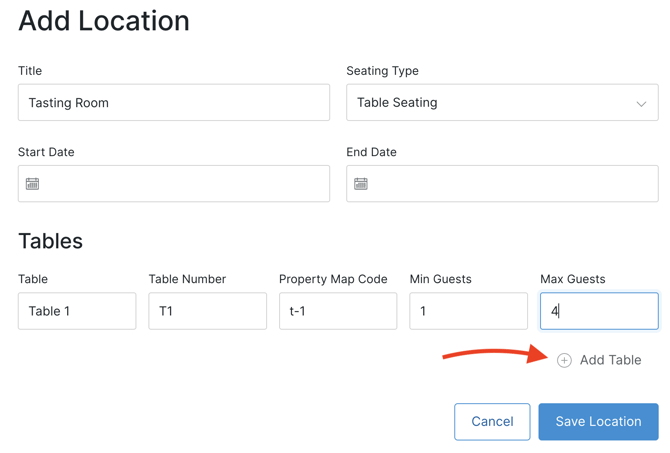Screen dimensions: 670x453
Task: Select the Table name field with Table 1
Action: click(x=77, y=311)
